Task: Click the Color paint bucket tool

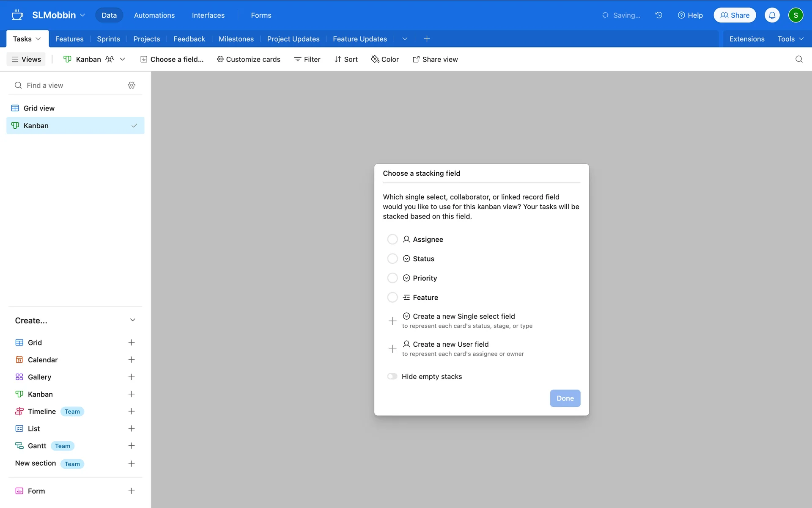Action: click(x=385, y=59)
